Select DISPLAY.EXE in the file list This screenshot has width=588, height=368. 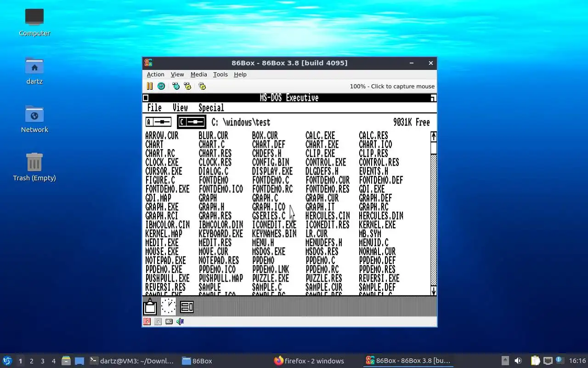point(272,172)
